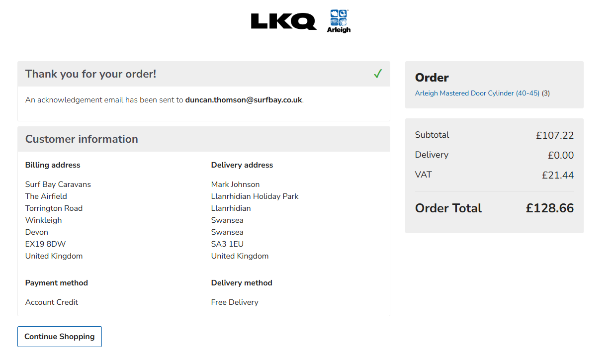Click the Order Total amount £128.66

[x=549, y=208]
